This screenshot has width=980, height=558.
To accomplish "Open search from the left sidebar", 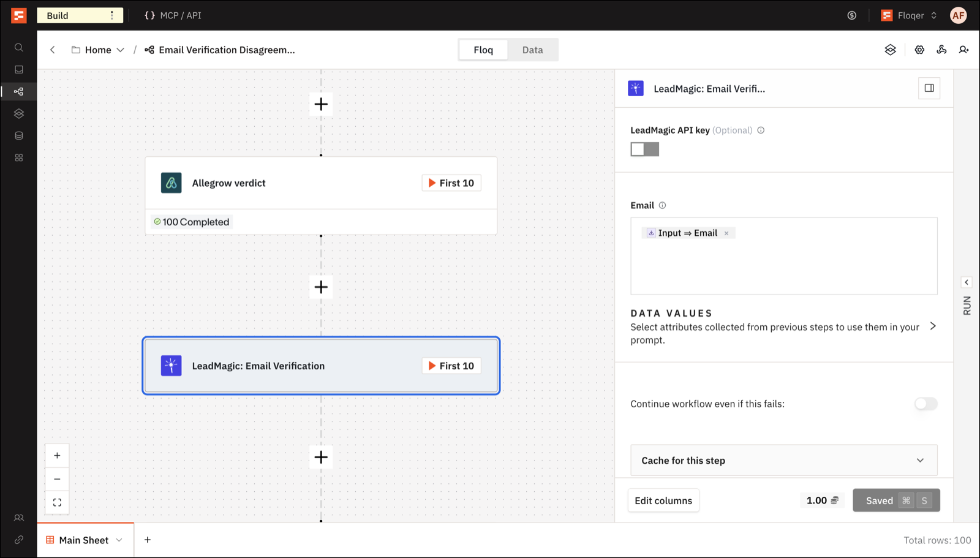I will point(19,48).
